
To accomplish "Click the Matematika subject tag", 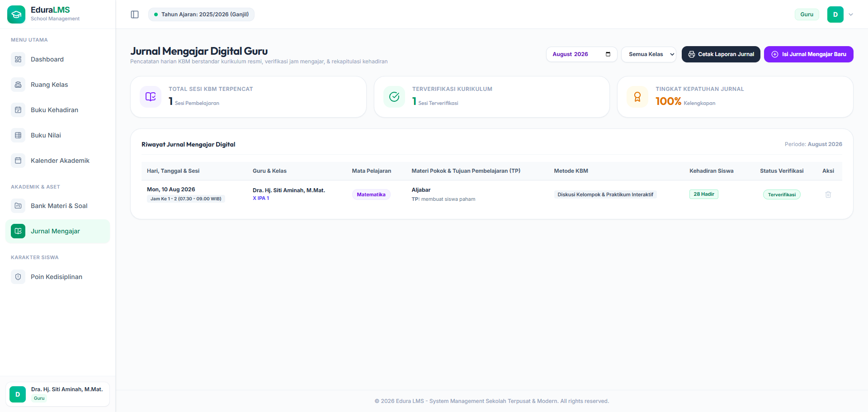I will (x=371, y=194).
